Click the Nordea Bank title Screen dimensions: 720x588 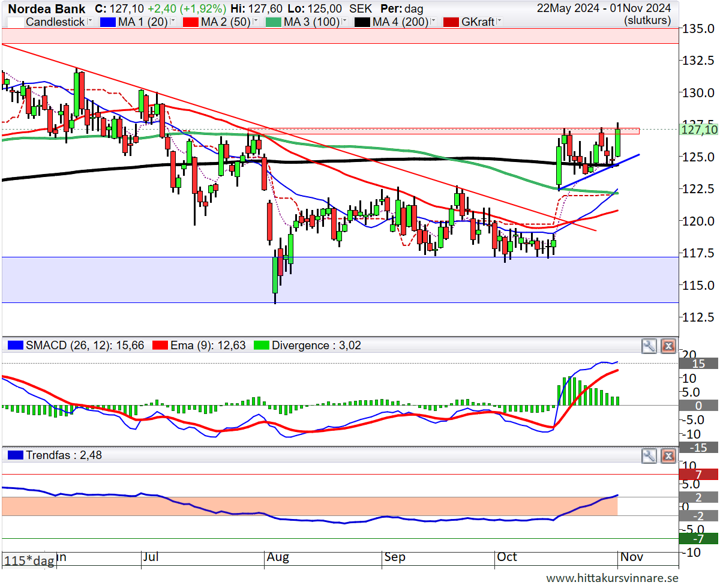[x=47, y=9]
